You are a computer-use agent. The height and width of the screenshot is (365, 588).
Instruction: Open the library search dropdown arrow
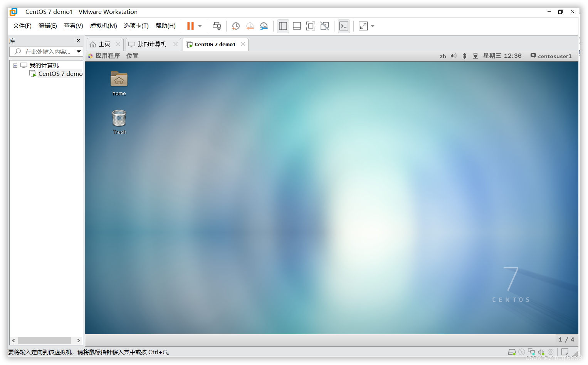pyautogui.click(x=79, y=52)
